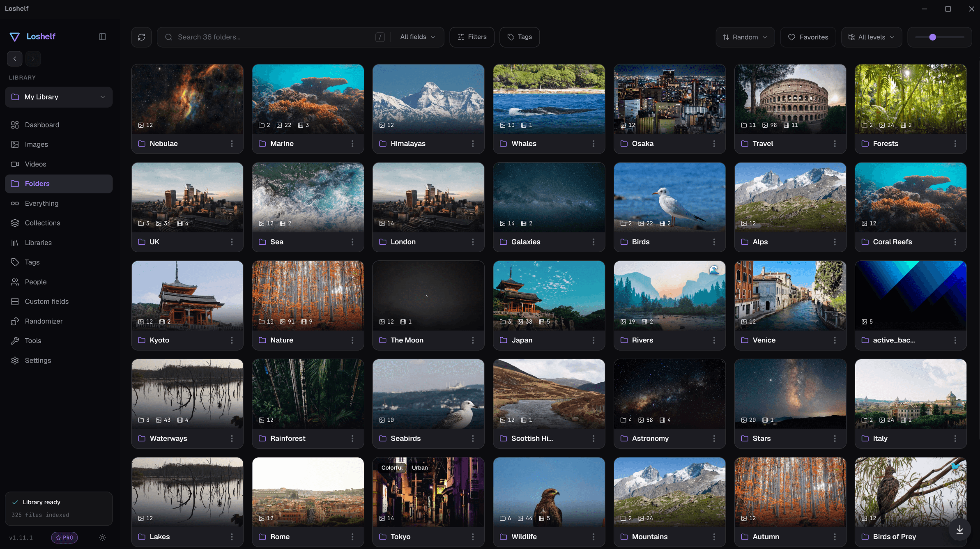Viewport: 980px width, 549px height.
Task: Open the Tools sidebar item
Action: point(59,341)
